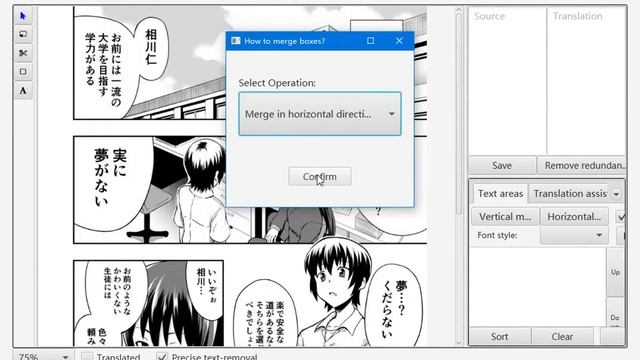Click the text areas list box
The height and width of the screenshot is (360, 640).
[x=538, y=286]
